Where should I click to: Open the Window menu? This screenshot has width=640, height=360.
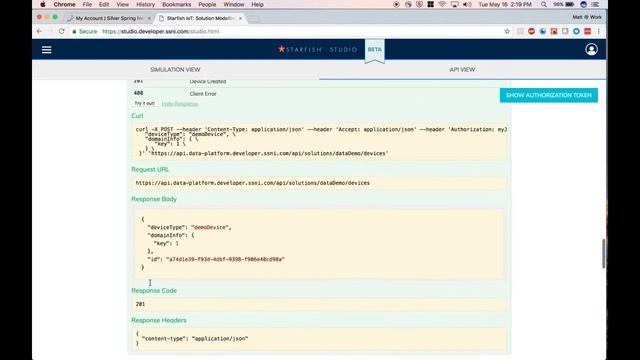(x=234, y=4)
